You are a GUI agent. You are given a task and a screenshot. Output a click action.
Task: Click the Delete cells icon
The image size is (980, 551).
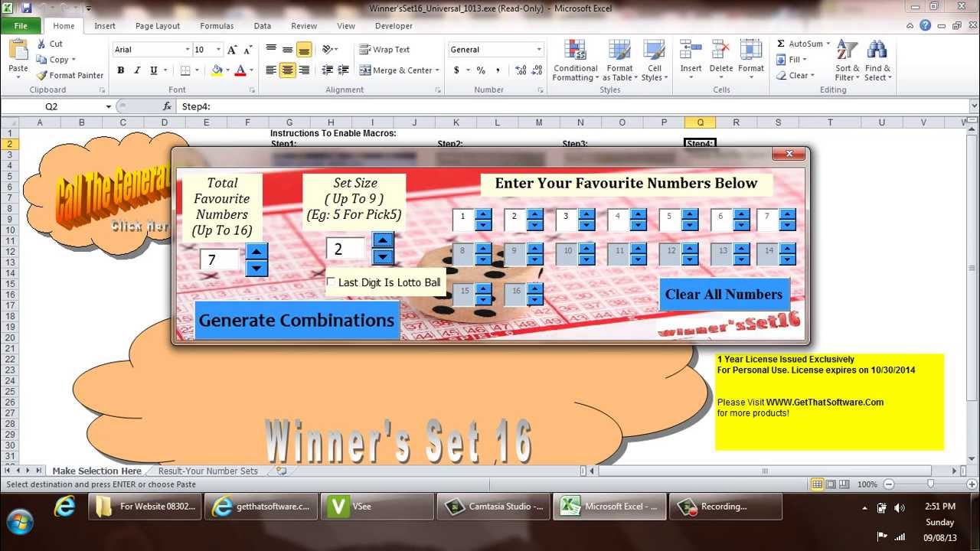pos(720,51)
